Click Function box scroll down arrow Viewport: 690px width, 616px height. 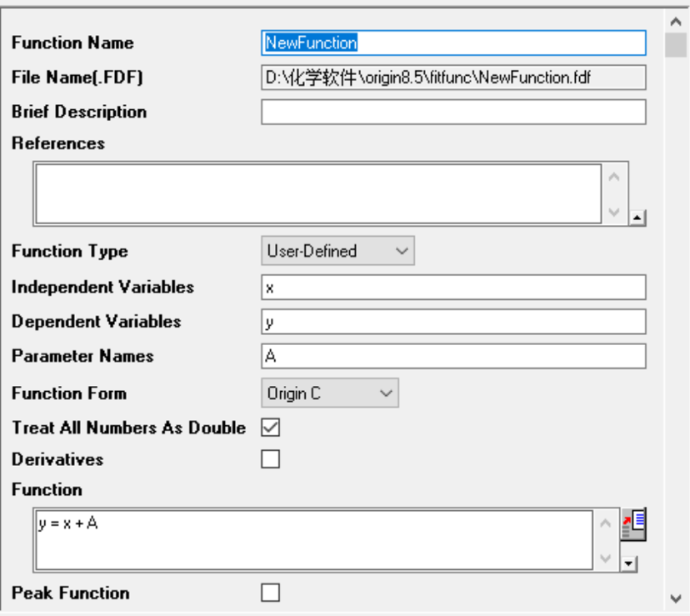pos(606,558)
